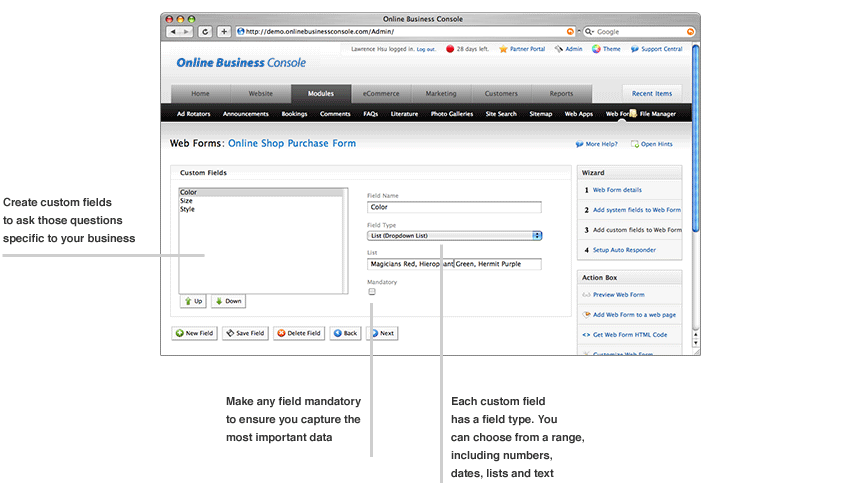Viewport: 860px width, 486px height.
Task: Switch to the eCommerce tab
Action: click(381, 94)
